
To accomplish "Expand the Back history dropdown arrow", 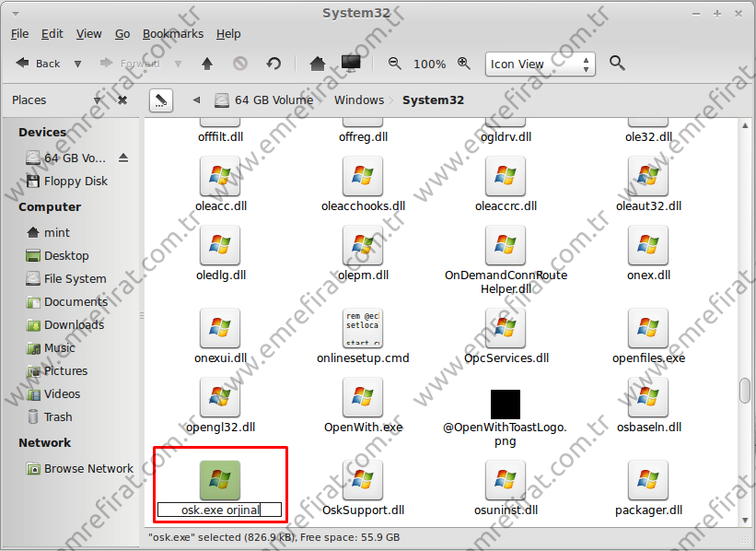I will [77, 64].
